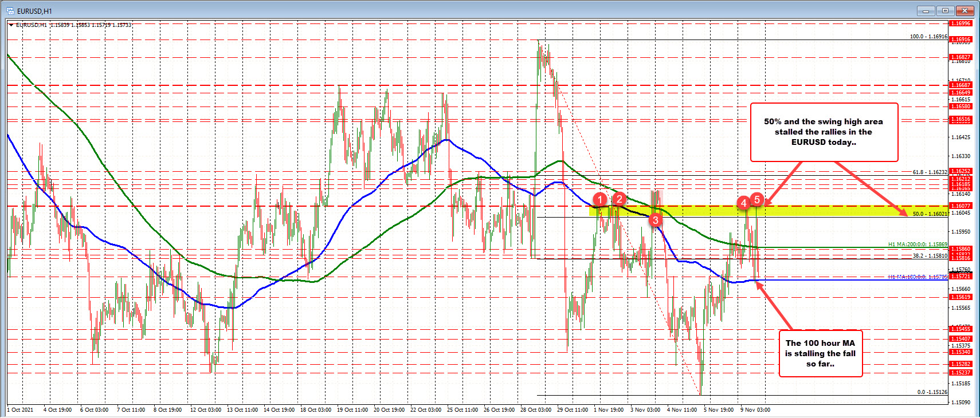Image resolution: width=980 pixels, height=418 pixels.
Task: Click the 19 Oct 11:00 time axis label
Action: (x=352, y=410)
